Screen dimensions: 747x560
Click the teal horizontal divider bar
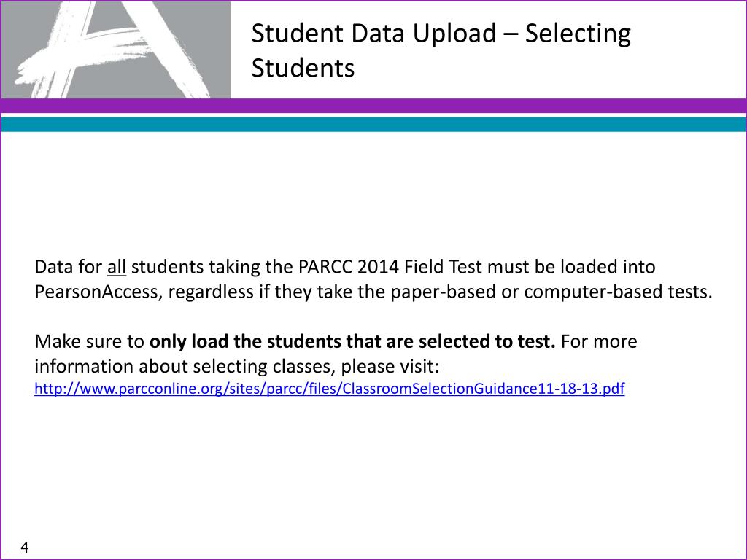pyautogui.click(x=373, y=125)
